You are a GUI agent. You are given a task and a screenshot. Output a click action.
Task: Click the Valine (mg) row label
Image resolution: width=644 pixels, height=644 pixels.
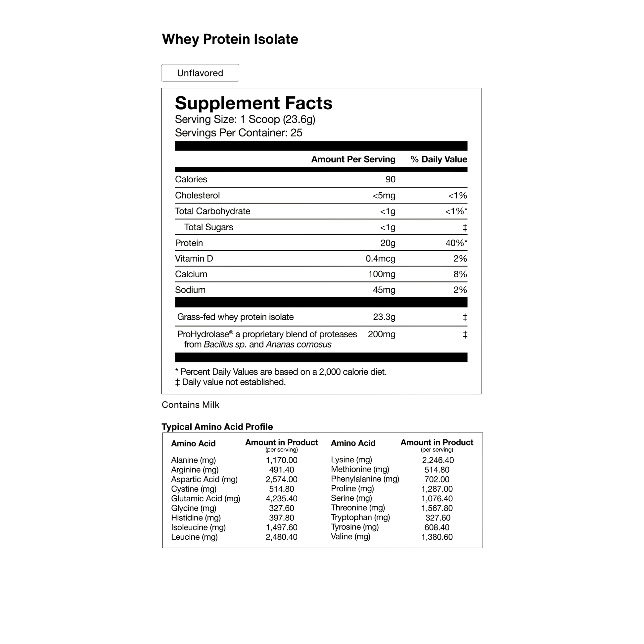click(350, 536)
